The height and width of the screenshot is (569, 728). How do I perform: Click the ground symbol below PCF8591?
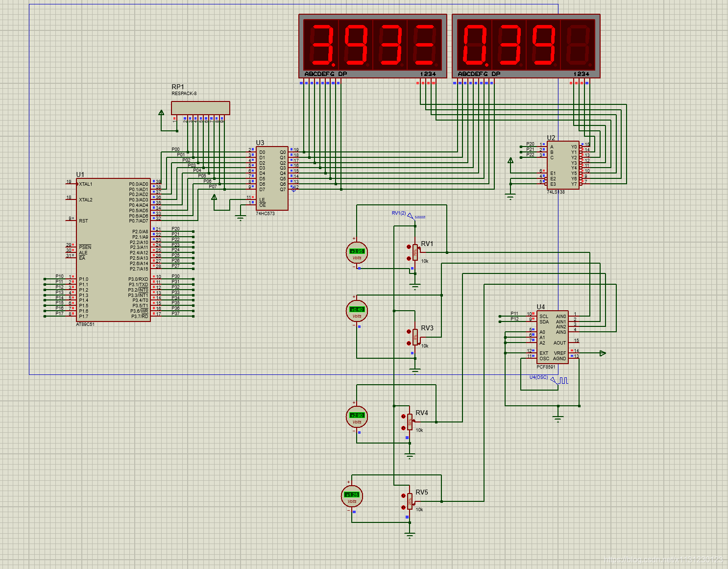tap(558, 418)
